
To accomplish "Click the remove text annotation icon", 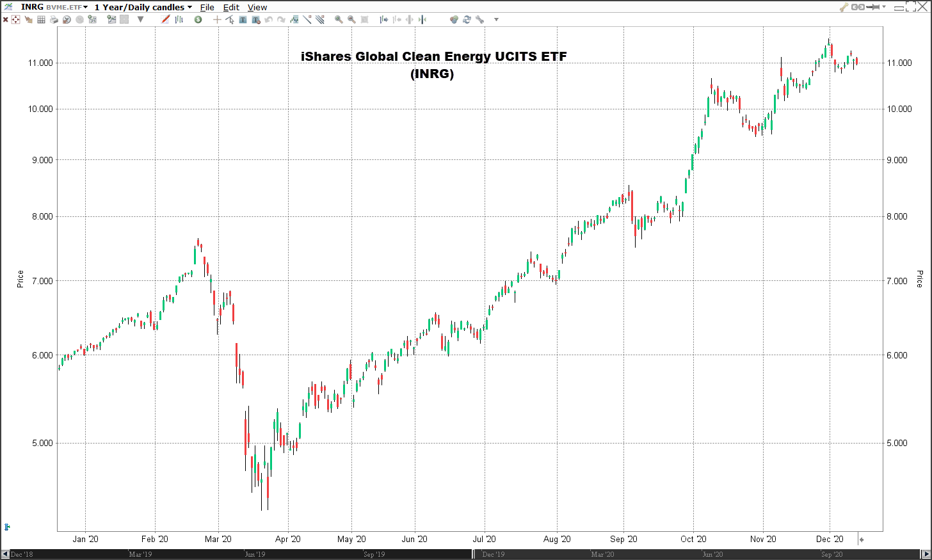I will [256, 20].
